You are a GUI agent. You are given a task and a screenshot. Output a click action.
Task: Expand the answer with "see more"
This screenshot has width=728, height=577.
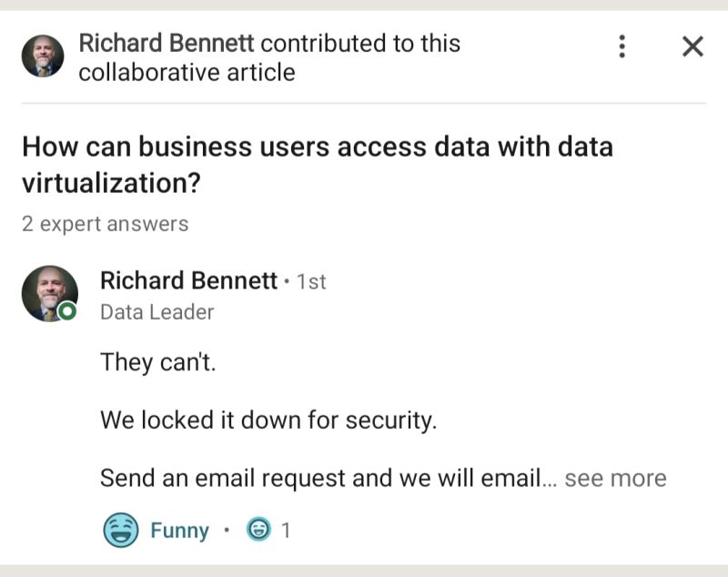[x=615, y=479]
